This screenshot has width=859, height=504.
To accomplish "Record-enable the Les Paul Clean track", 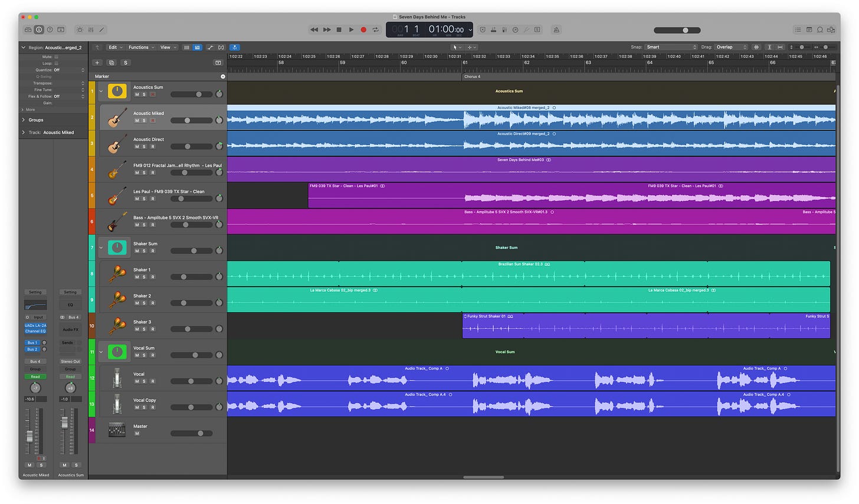I will [x=152, y=199].
